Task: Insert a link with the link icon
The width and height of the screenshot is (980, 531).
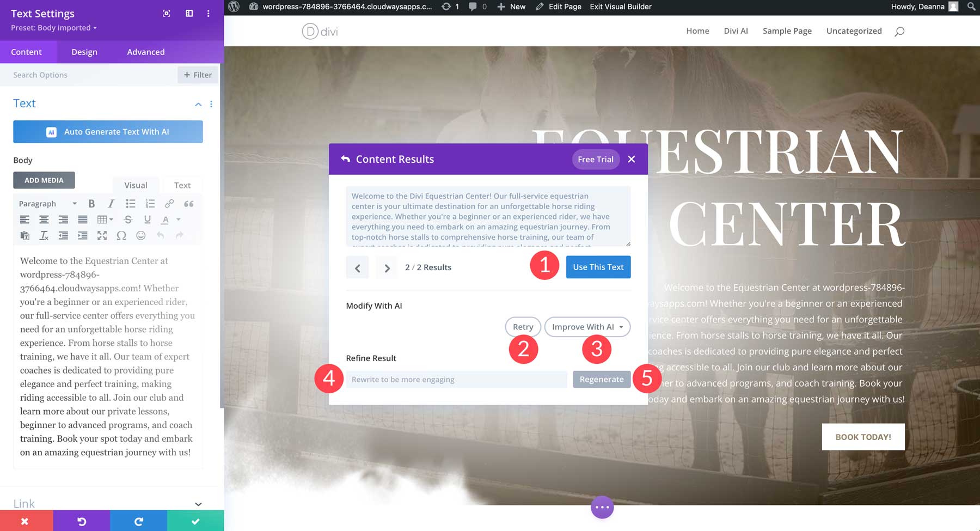Action: [x=169, y=204]
